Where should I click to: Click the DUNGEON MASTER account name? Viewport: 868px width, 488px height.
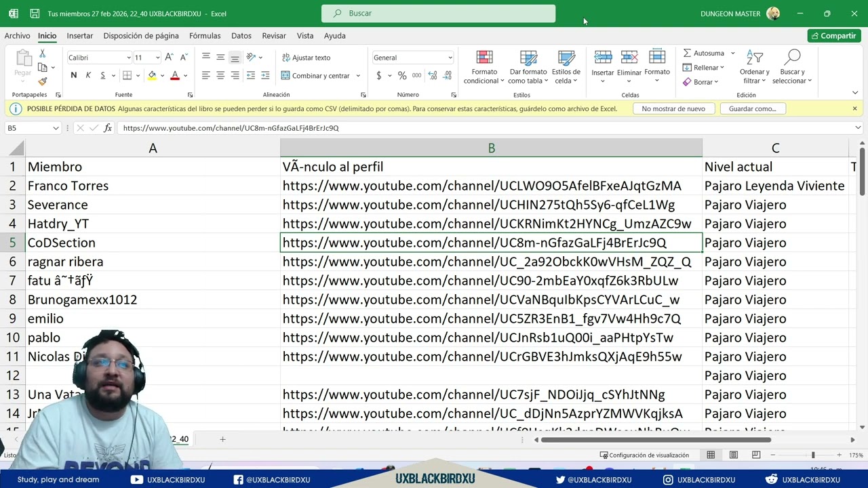tap(730, 14)
